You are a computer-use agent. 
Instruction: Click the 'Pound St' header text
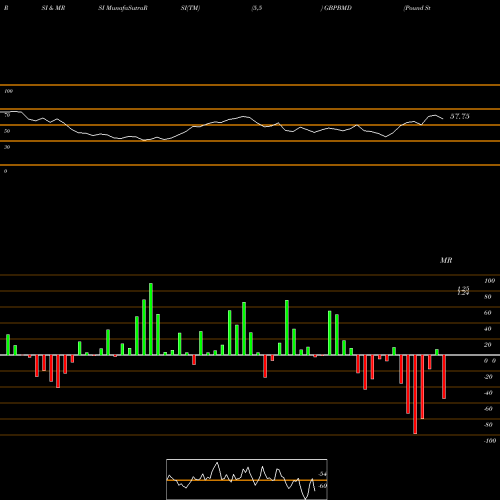tap(417, 8)
